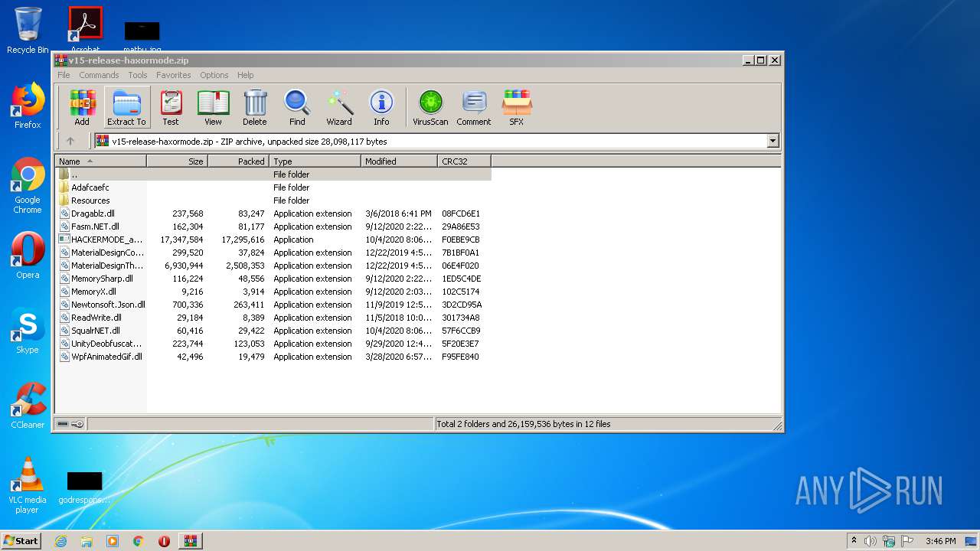Open the Find tool
Screen dimensions: 980x551
[297, 107]
